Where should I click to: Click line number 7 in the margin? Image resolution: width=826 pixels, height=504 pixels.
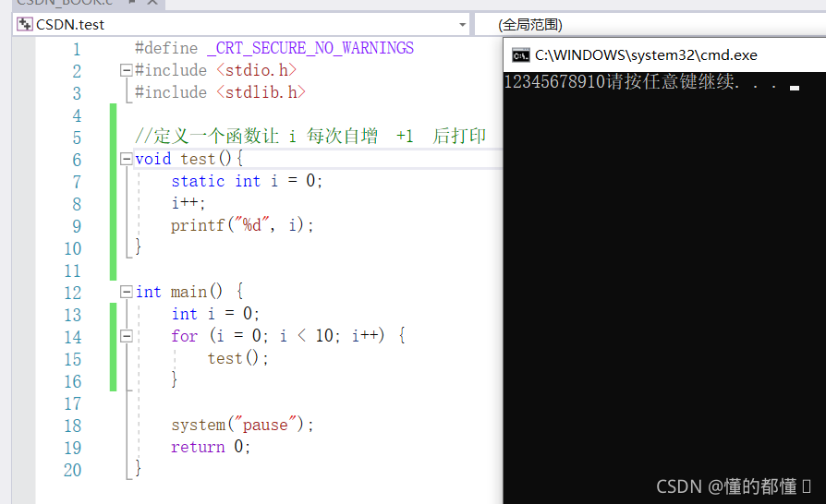point(77,182)
